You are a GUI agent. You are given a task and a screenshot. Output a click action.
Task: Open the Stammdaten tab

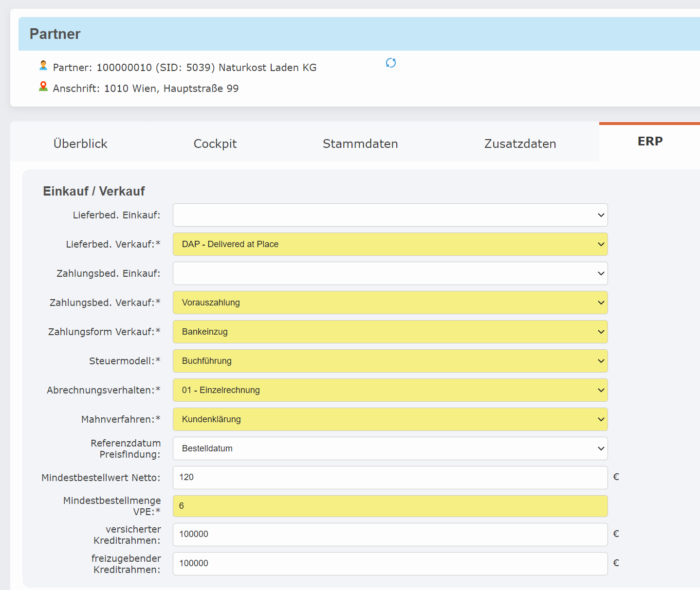point(360,143)
